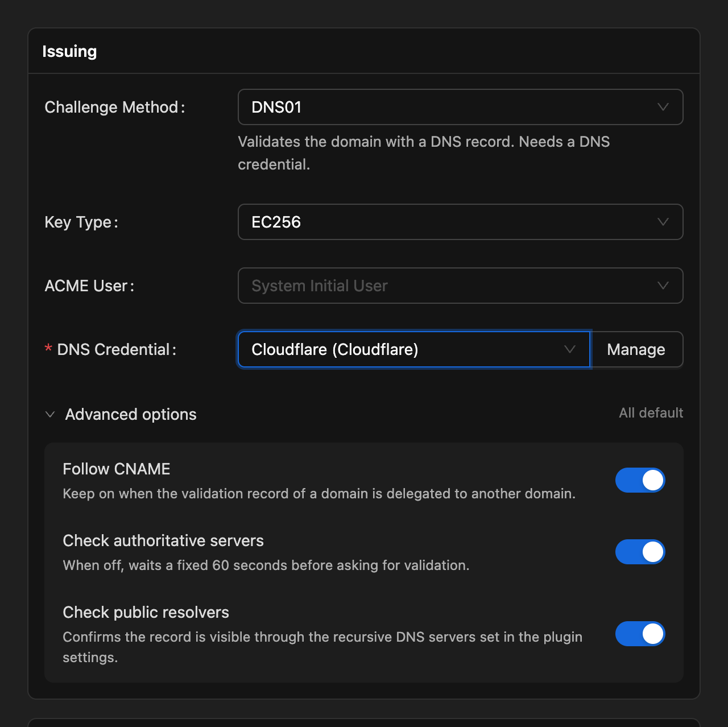Click the chevron arrow in the DNS Credential field
Screen dimensions: 728x727
(x=570, y=349)
